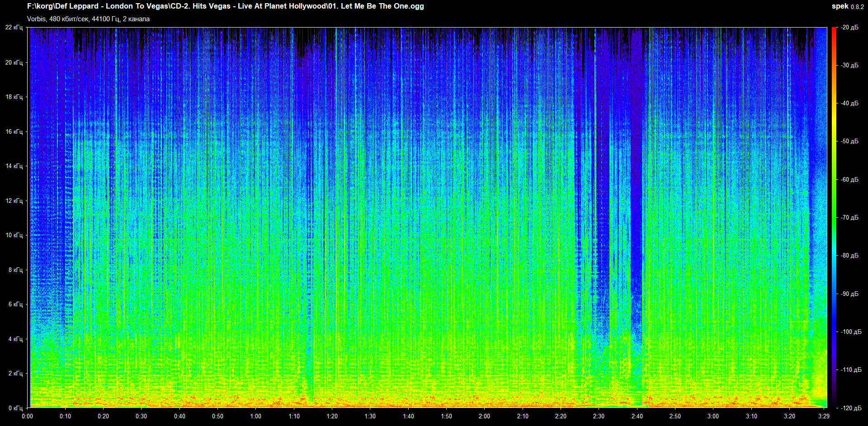Click the -20 дБ label on color scale
The width and height of the screenshot is (868, 426).
click(849, 28)
